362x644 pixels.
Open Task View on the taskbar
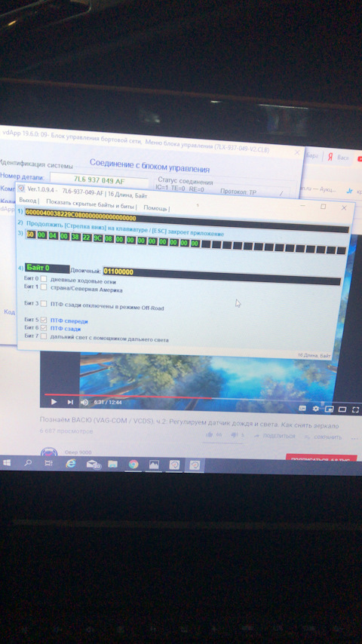click(48, 464)
